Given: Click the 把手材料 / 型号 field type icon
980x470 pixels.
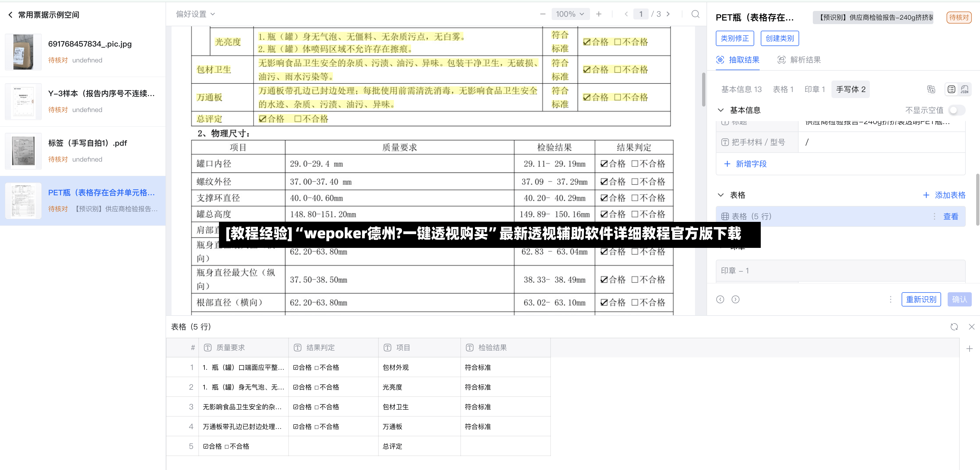Looking at the screenshot, I should tap(725, 142).
